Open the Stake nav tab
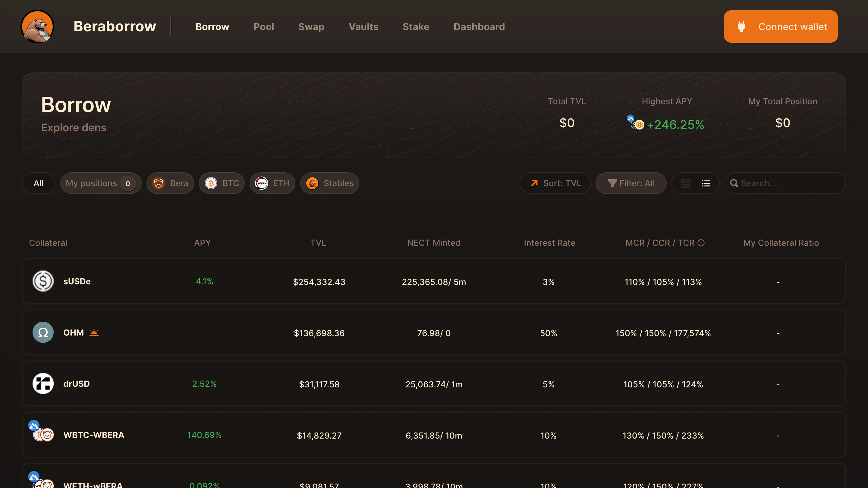 (416, 27)
